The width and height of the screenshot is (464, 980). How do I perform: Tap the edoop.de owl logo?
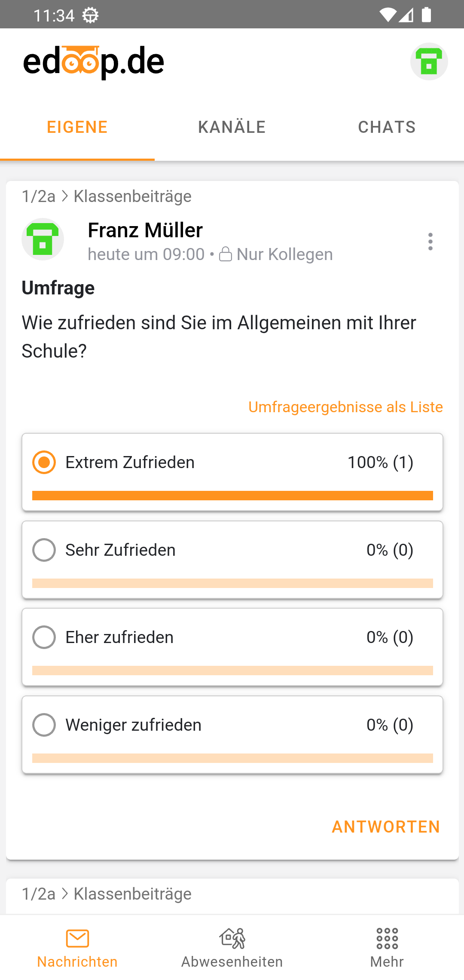[x=94, y=62]
